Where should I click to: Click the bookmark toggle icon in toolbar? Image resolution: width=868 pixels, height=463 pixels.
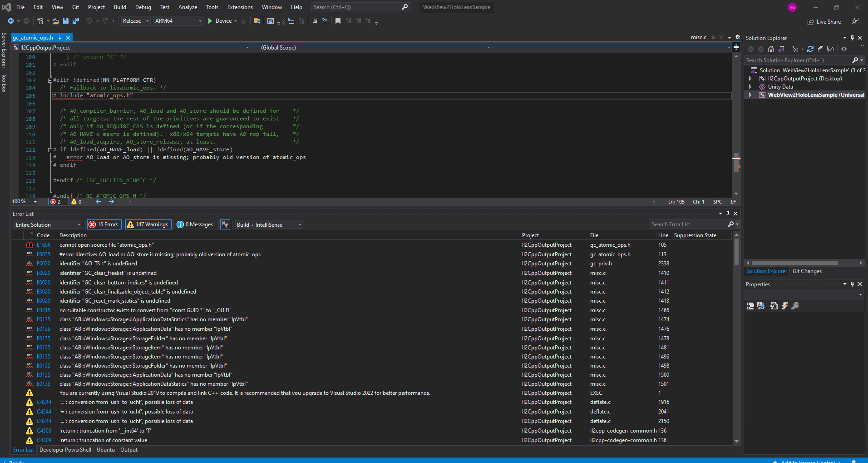pos(338,21)
